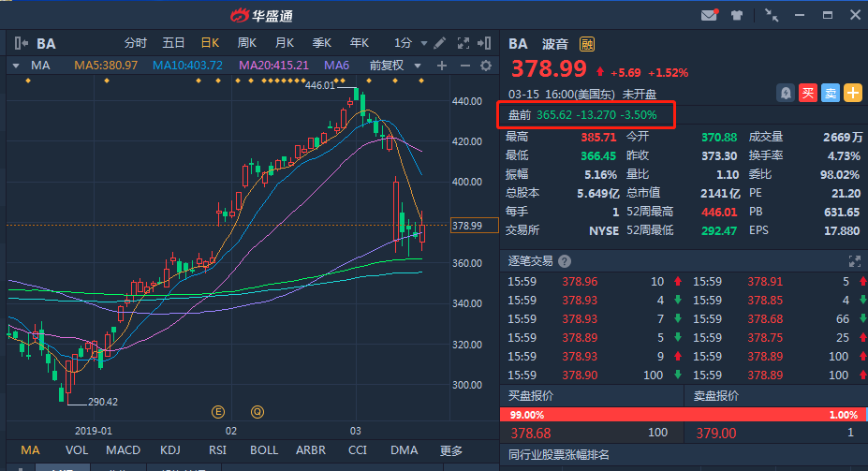Click the bid price 378.68
868x471 pixels.
[530, 433]
